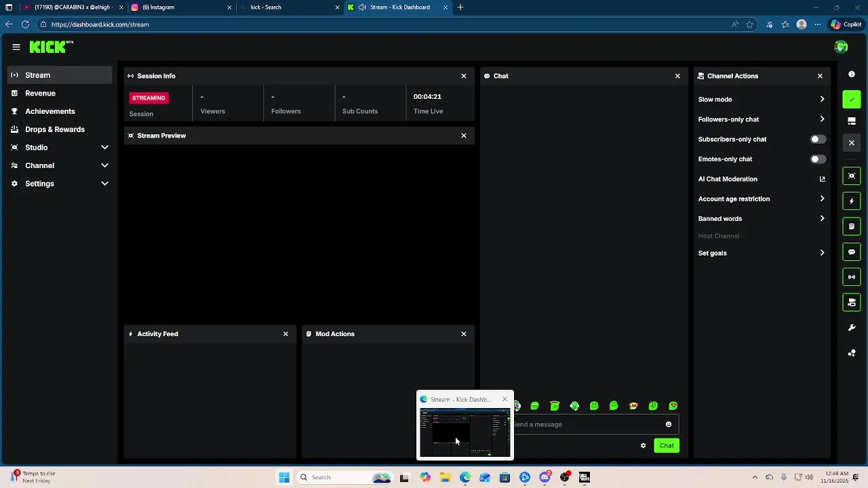The image size is (868, 488).
Task: Click the green Chat send button
Action: coord(667,445)
